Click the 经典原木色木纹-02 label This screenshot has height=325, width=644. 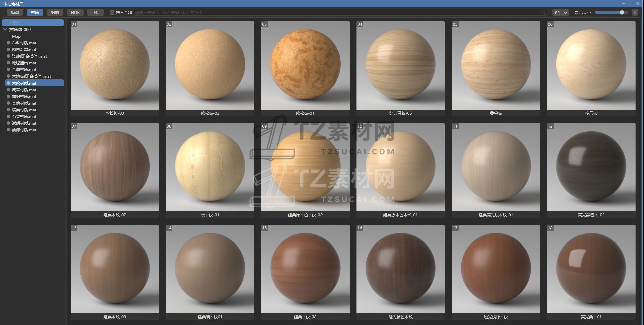[x=305, y=215]
